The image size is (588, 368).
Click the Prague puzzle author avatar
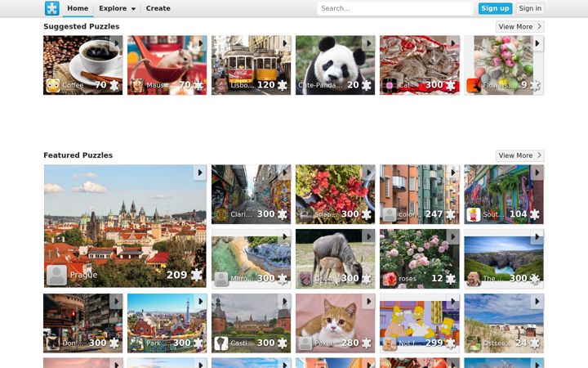[x=57, y=275]
